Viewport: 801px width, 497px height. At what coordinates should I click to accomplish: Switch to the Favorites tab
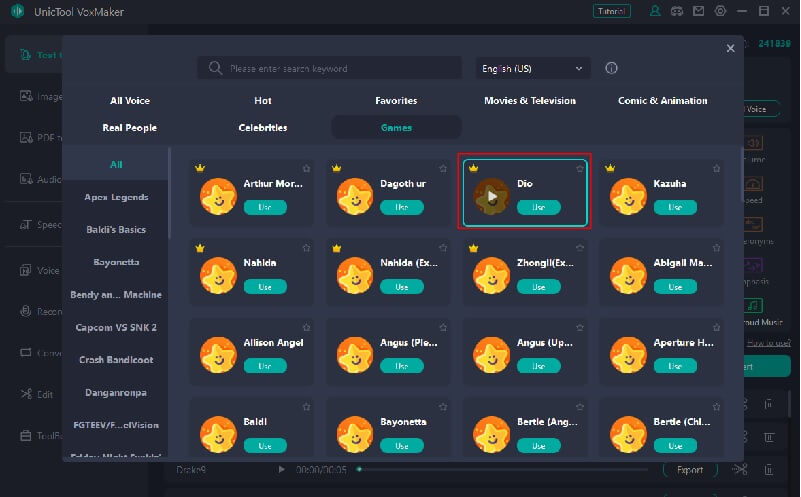click(396, 101)
